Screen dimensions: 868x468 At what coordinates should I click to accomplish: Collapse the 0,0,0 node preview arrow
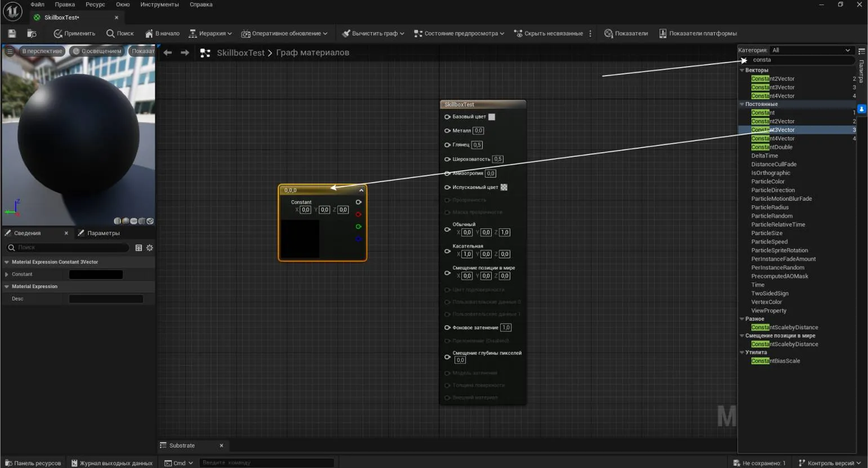pyautogui.click(x=361, y=191)
